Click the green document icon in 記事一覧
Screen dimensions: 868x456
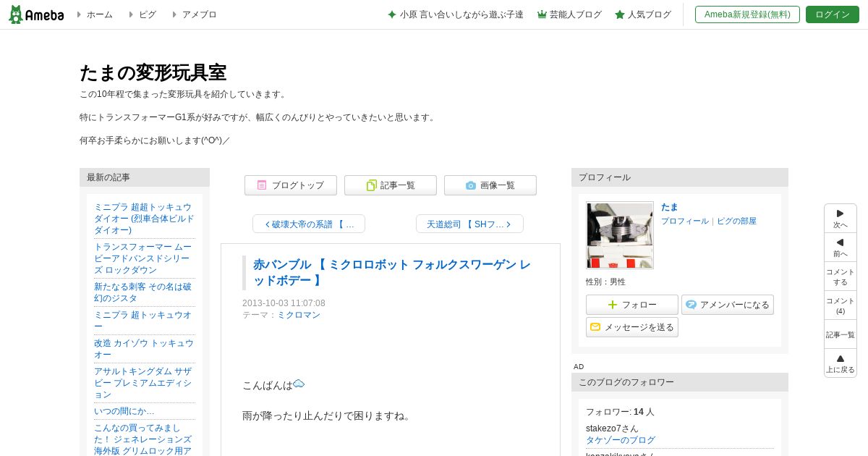[371, 185]
